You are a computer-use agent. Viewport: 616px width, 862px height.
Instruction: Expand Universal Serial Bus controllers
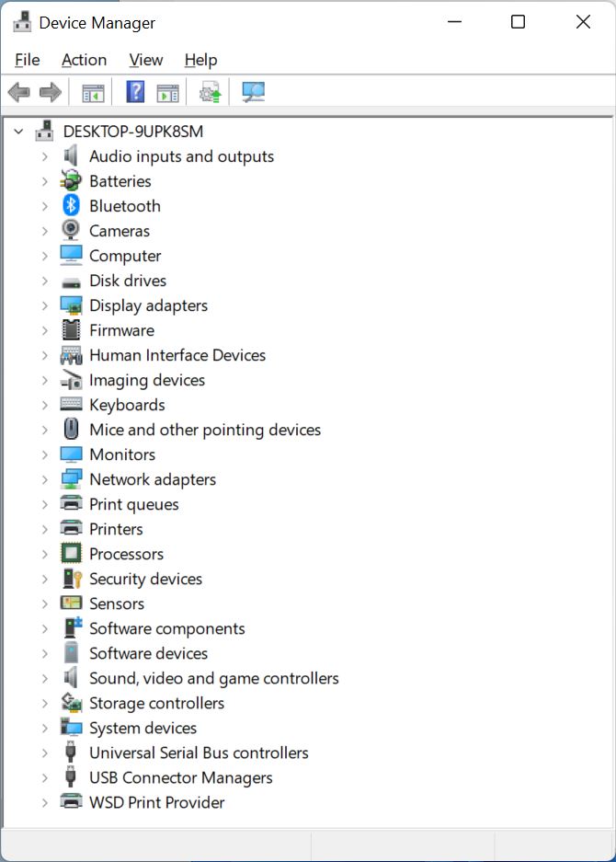pyautogui.click(x=44, y=753)
